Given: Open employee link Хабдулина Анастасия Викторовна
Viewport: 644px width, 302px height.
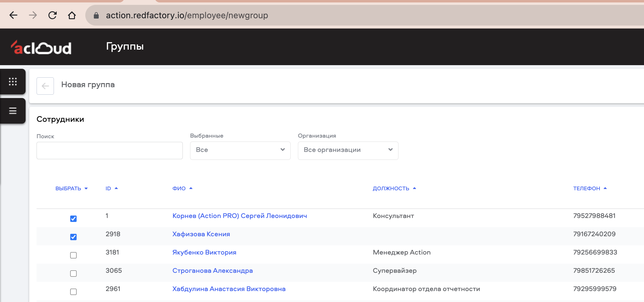Looking at the screenshot, I should tap(229, 289).
